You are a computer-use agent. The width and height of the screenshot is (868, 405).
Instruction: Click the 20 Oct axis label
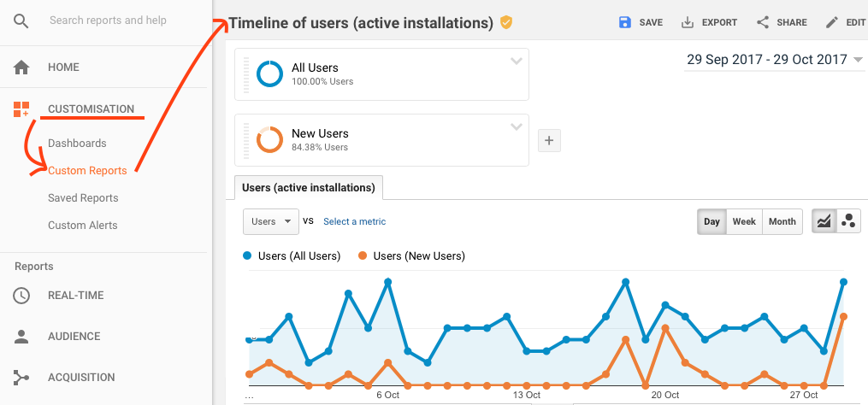pos(664,395)
